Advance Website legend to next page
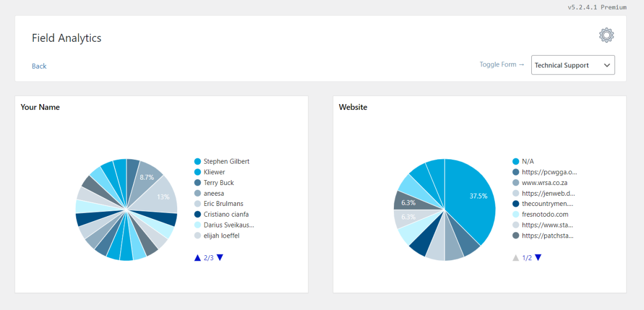This screenshot has width=644, height=310. tap(538, 257)
